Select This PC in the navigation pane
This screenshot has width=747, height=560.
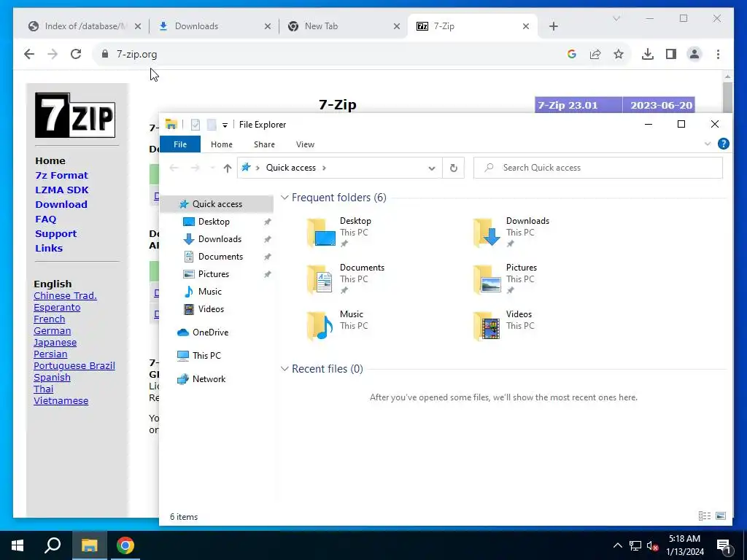(x=206, y=356)
